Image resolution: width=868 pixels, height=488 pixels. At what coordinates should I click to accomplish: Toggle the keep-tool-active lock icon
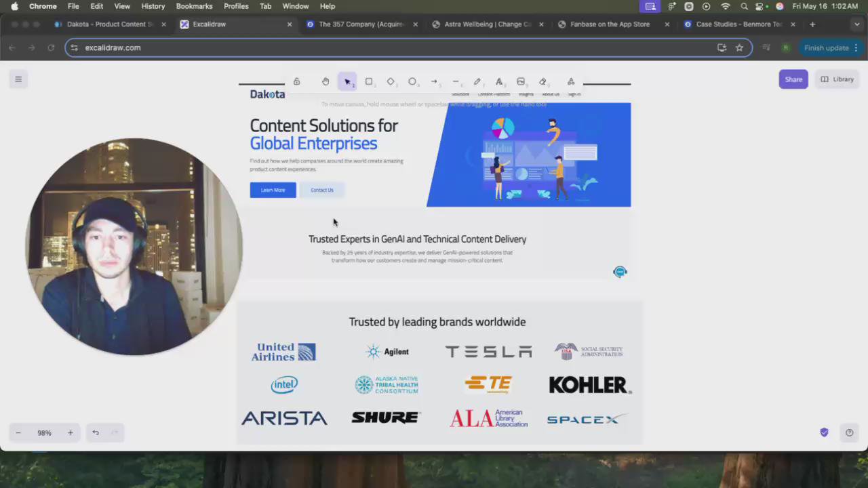296,81
